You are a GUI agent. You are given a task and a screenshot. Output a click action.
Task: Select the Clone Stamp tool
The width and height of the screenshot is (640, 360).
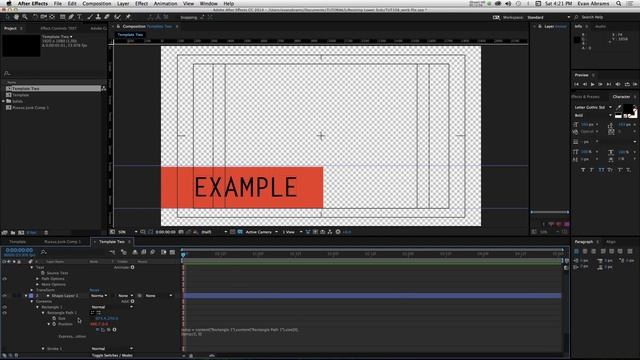[x=98, y=17]
